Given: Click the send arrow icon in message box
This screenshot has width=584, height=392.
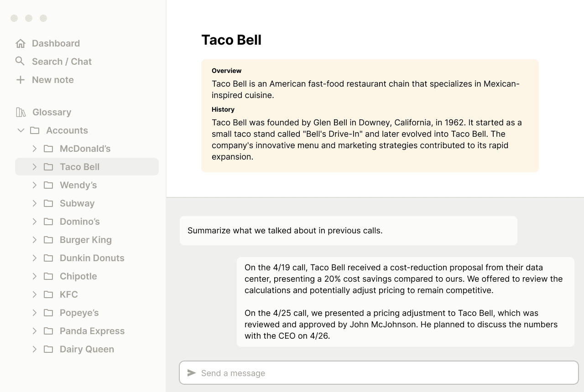Looking at the screenshot, I should pyautogui.click(x=192, y=373).
